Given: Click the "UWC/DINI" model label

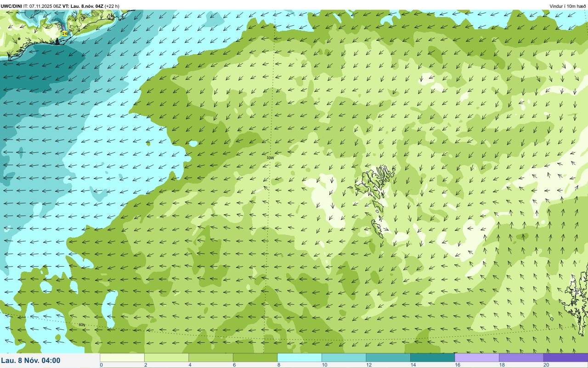Looking at the screenshot, I should (11, 6).
